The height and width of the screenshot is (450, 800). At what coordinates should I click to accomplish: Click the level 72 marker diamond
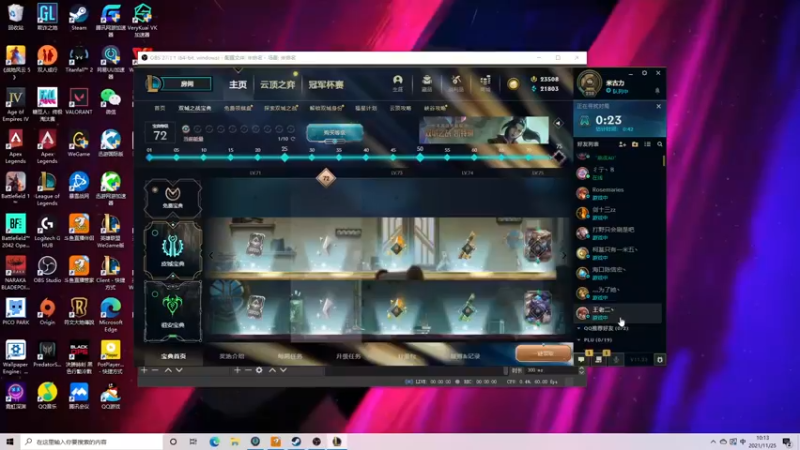tap(326, 178)
